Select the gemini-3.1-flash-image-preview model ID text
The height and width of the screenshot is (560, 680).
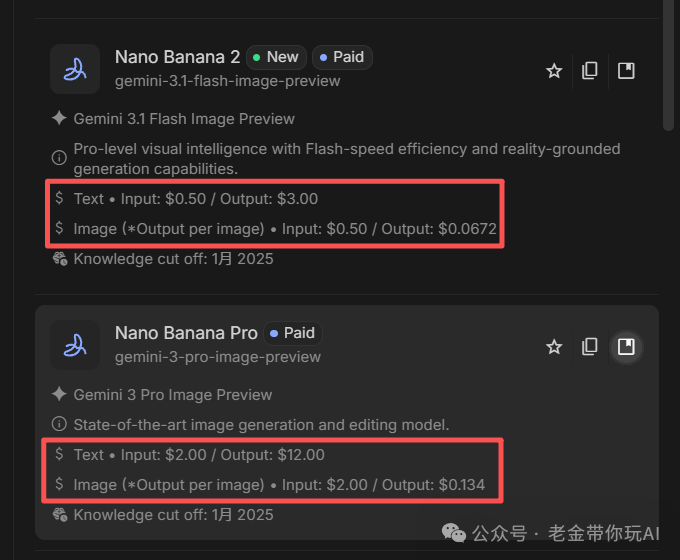[x=227, y=81]
